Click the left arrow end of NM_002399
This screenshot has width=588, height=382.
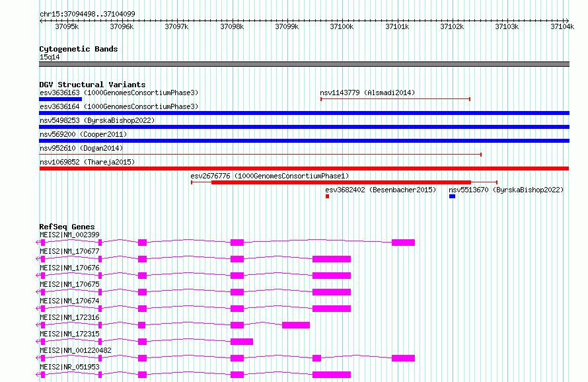tap(38, 243)
